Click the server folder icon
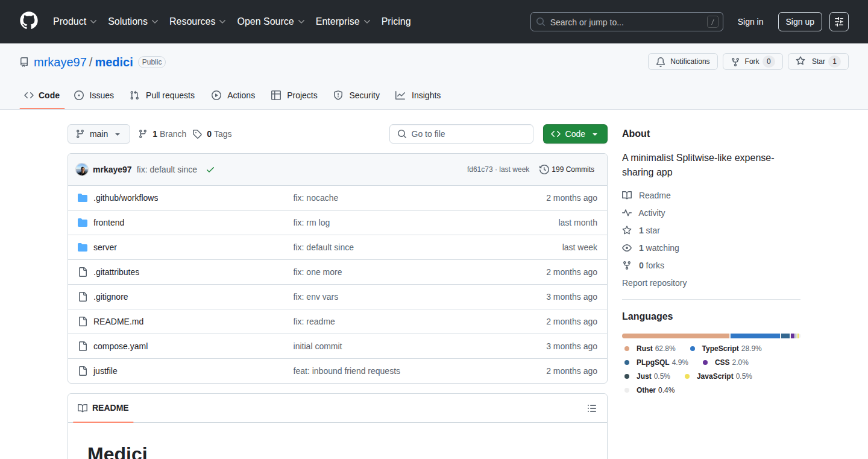 [x=83, y=247]
